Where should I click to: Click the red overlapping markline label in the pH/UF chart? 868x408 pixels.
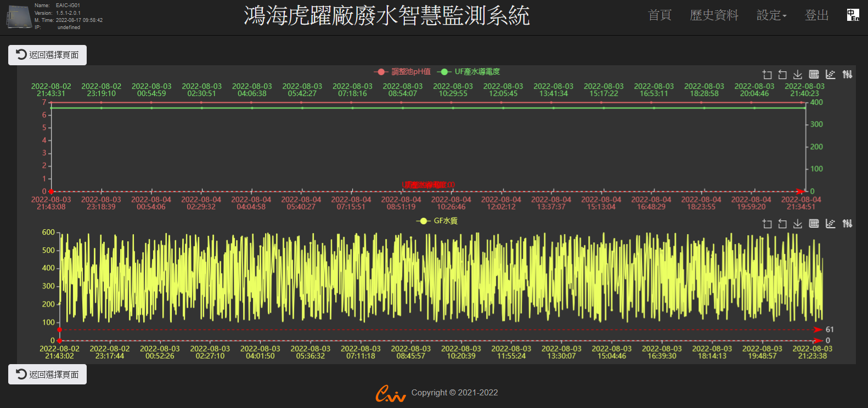coord(429,185)
